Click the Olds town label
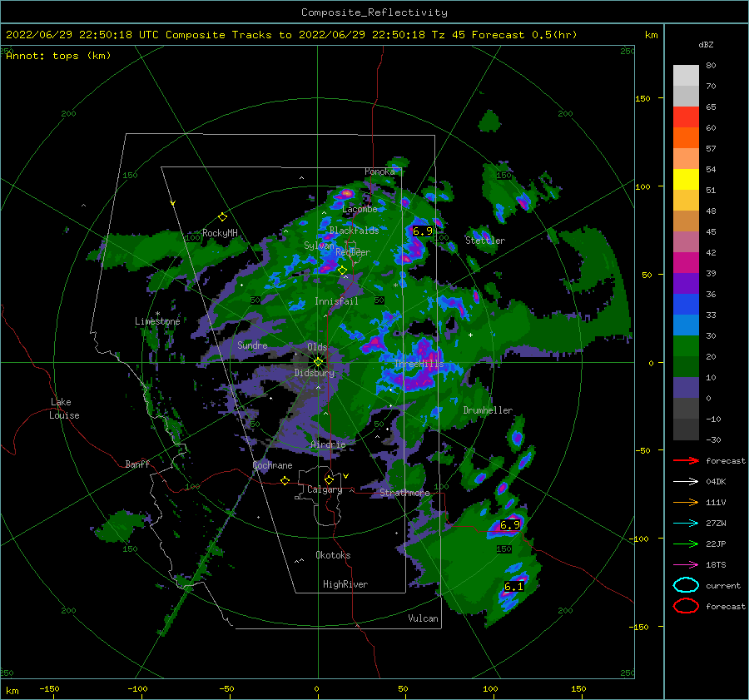 click(x=317, y=347)
